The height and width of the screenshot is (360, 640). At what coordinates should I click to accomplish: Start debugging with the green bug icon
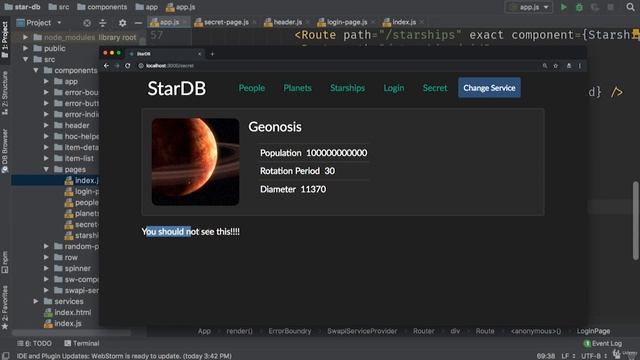tap(579, 7)
